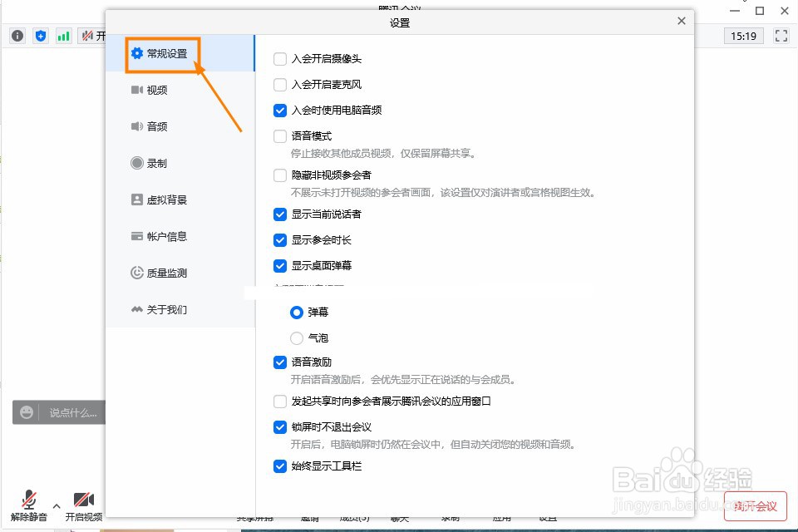Enable 语音模式 option
The height and width of the screenshot is (532, 798).
click(x=280, y=135)
